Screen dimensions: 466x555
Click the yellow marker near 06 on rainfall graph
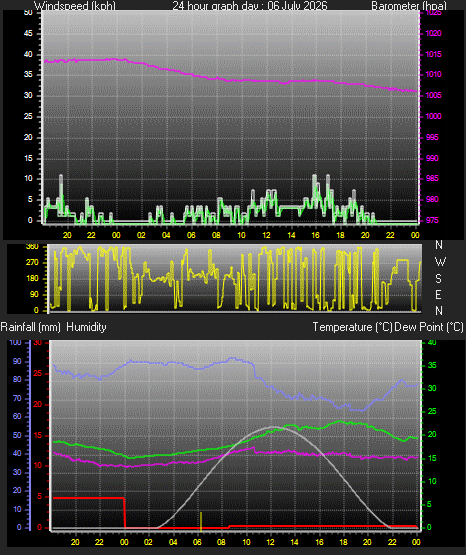coord(201,521)
